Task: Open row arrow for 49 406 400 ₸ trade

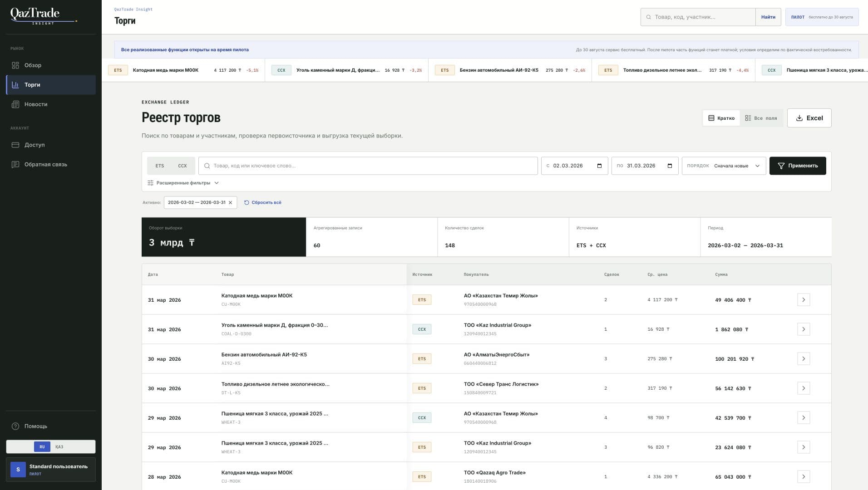Action: click(803, 300)
